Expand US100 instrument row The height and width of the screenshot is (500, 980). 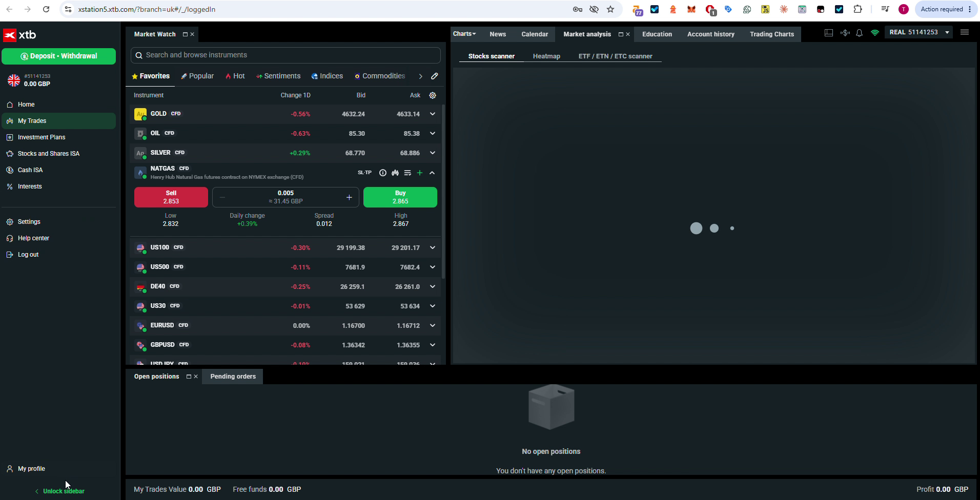433,247
